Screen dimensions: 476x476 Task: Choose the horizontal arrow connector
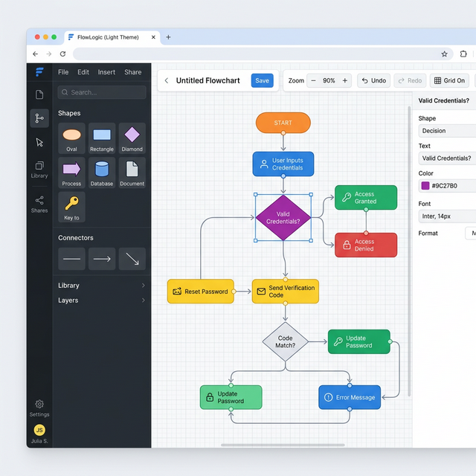(102, 259)
